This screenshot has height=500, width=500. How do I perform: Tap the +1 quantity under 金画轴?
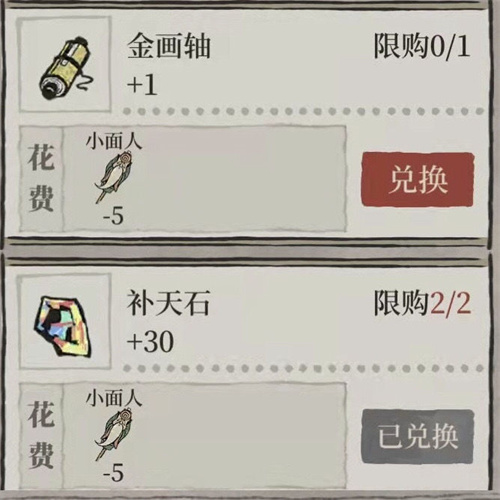[142, 85]
